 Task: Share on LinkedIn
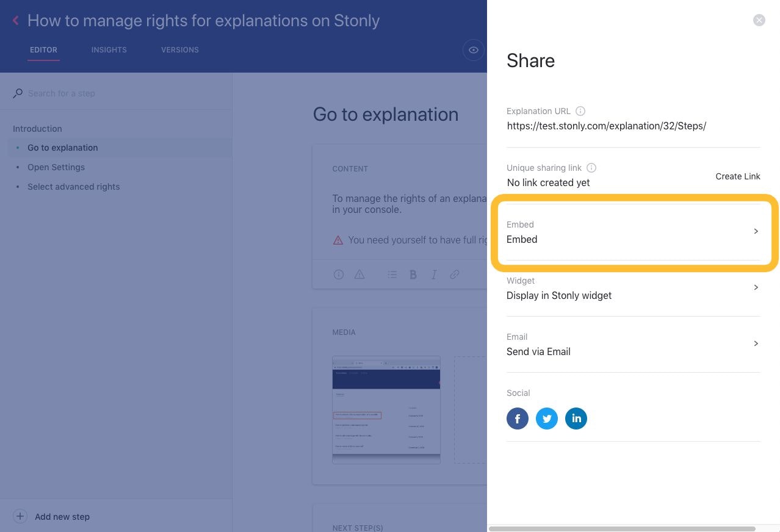[576, 419]
